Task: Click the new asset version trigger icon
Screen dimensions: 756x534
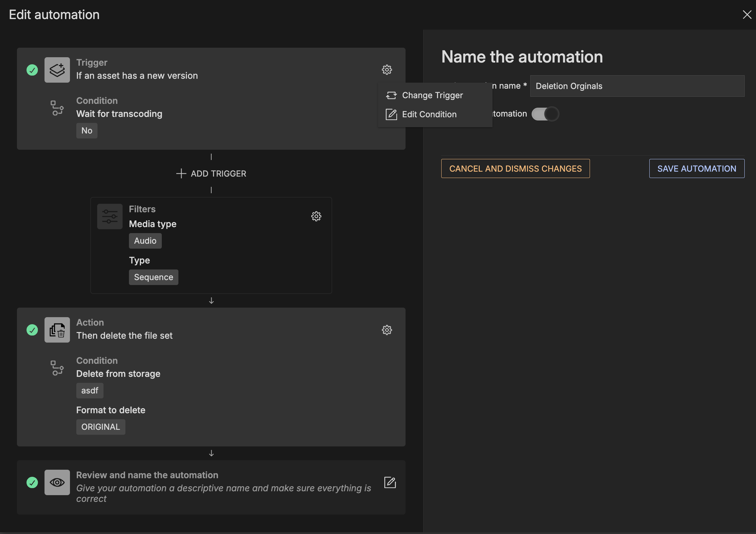Action: (57, 70)
